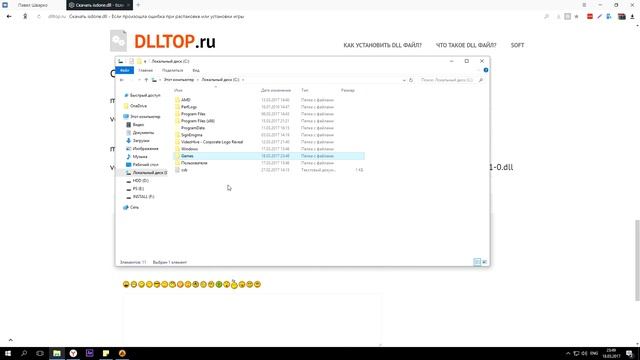This screenshot has width=640, height=360.
Task: Open Сеть network in sidebar
Action: [x=134, y=207]
